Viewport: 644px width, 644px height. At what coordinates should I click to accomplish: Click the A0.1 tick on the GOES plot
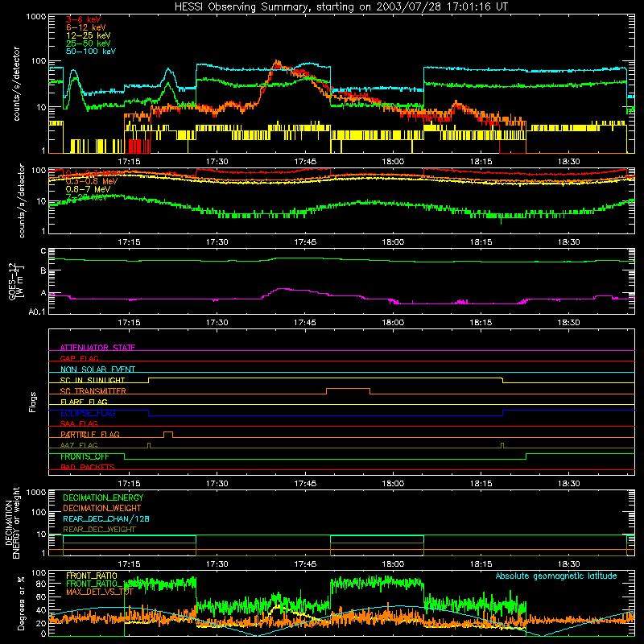click(x=37, y=312)
